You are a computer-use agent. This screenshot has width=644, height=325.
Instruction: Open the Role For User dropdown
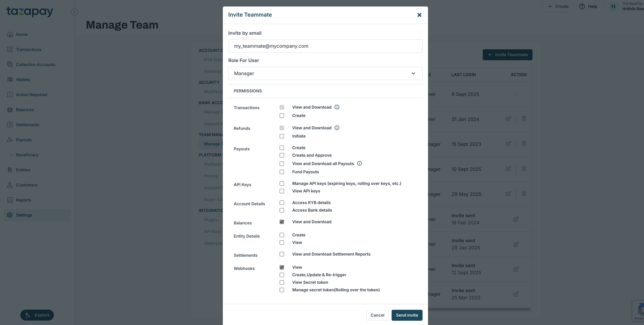click(325, 74)
